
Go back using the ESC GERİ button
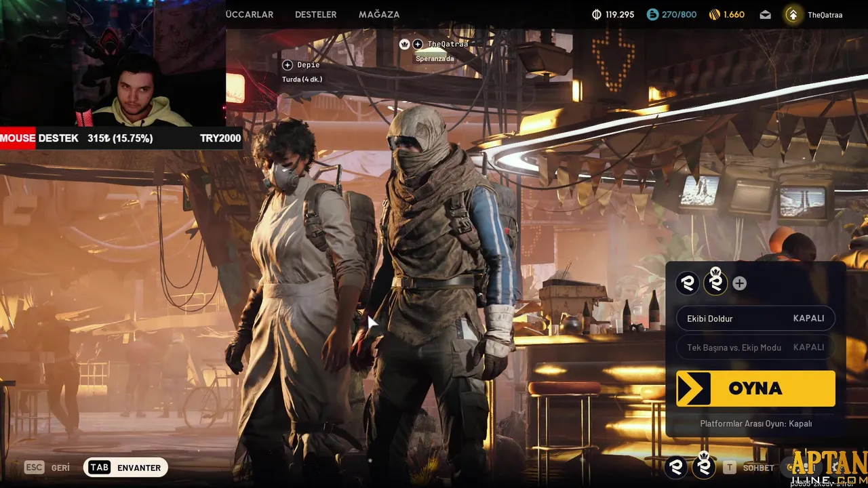(x=47, y=468)
